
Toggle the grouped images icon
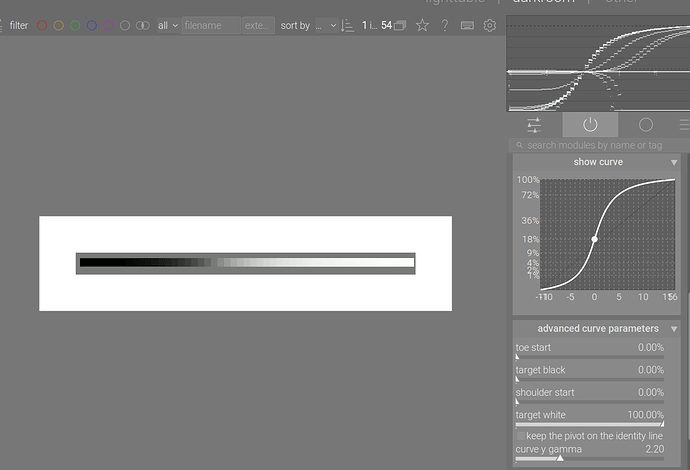tap(400, 25)
